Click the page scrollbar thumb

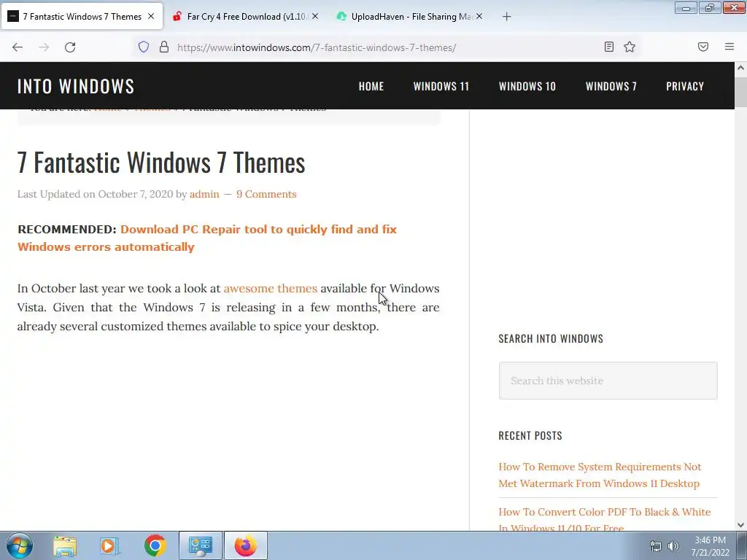741,92
